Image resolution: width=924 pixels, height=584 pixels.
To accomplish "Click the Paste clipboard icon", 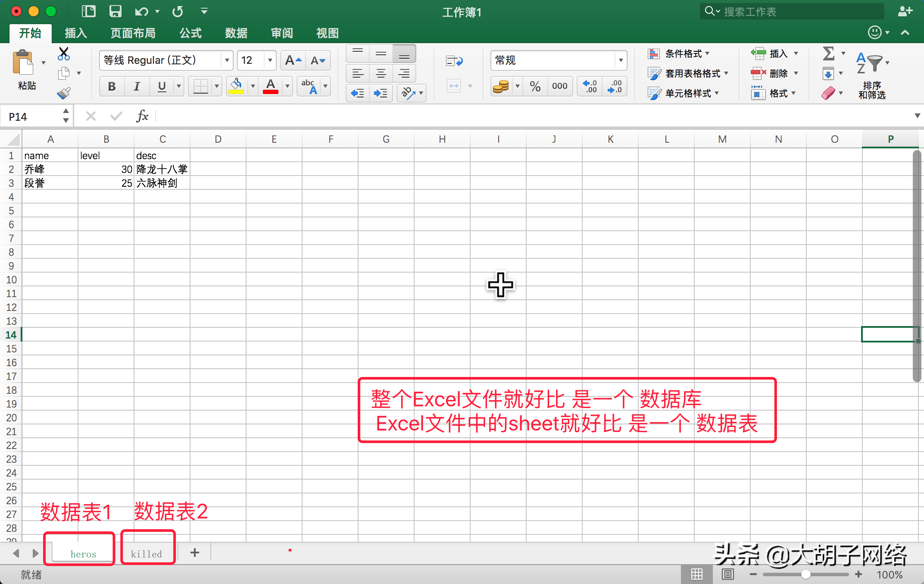I will pyautogui.click(x=23, y=63).
